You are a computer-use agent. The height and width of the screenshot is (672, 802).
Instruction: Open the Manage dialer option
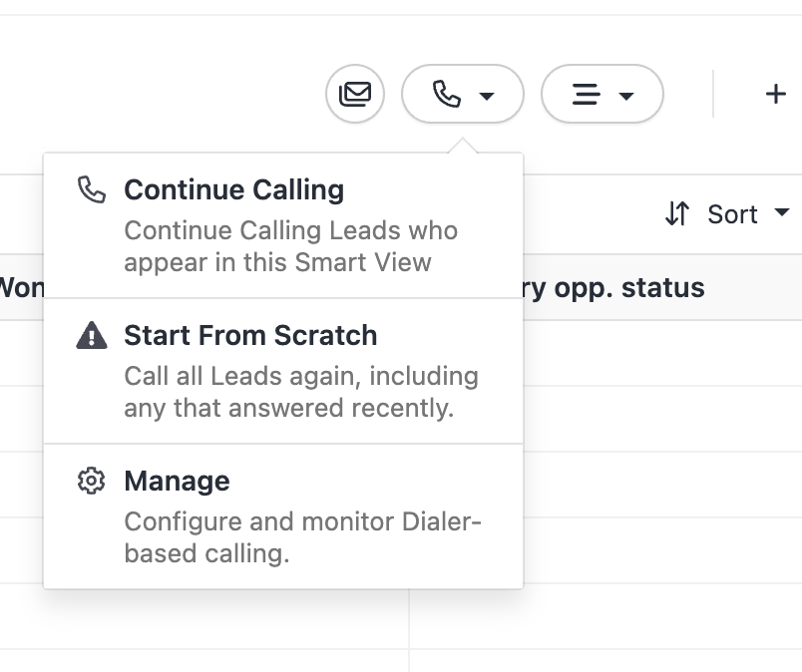tap(177, 482)
